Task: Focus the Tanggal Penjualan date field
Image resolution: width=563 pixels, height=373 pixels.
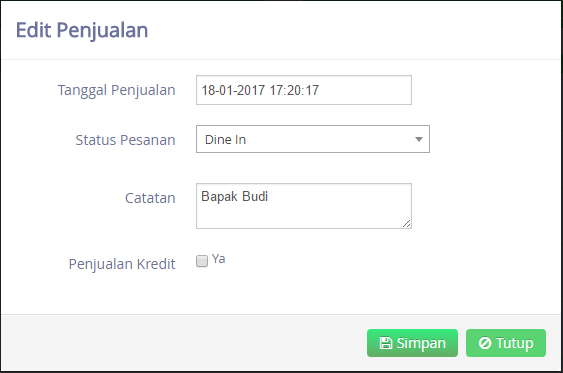Action: [x=304, y=90]
